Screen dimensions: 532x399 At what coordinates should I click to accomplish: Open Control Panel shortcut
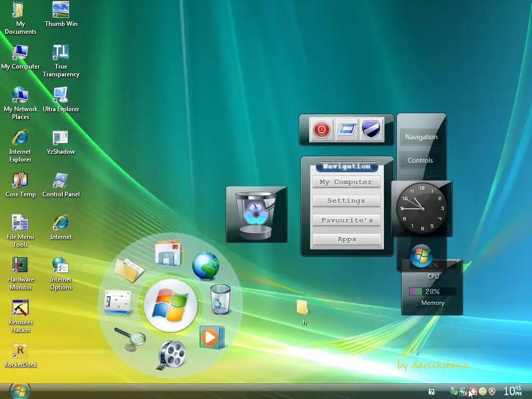pos(61,185)
